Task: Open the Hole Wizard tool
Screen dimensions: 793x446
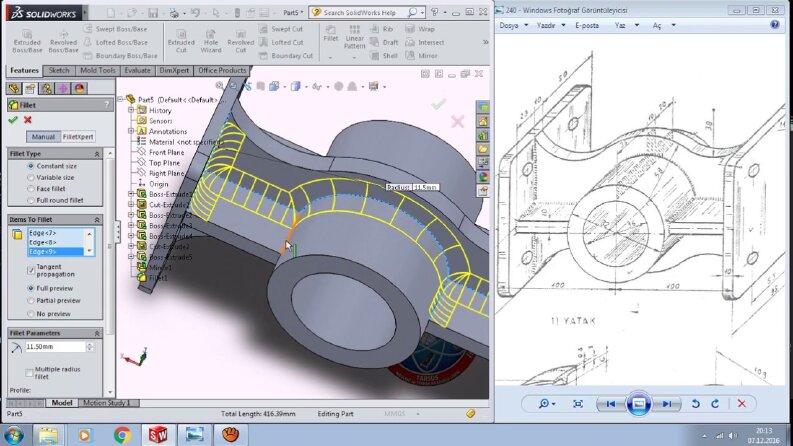Action: tap(211, 41)
